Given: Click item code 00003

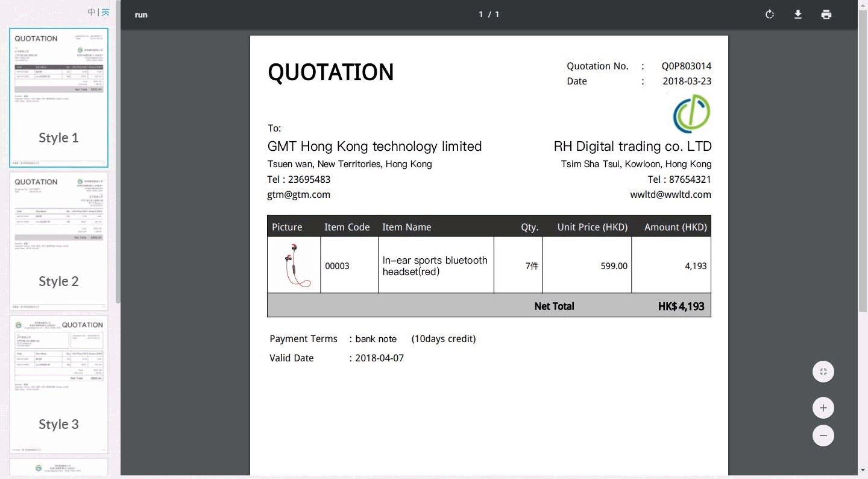Looking at the screenshot, I should tap(337, 266).
